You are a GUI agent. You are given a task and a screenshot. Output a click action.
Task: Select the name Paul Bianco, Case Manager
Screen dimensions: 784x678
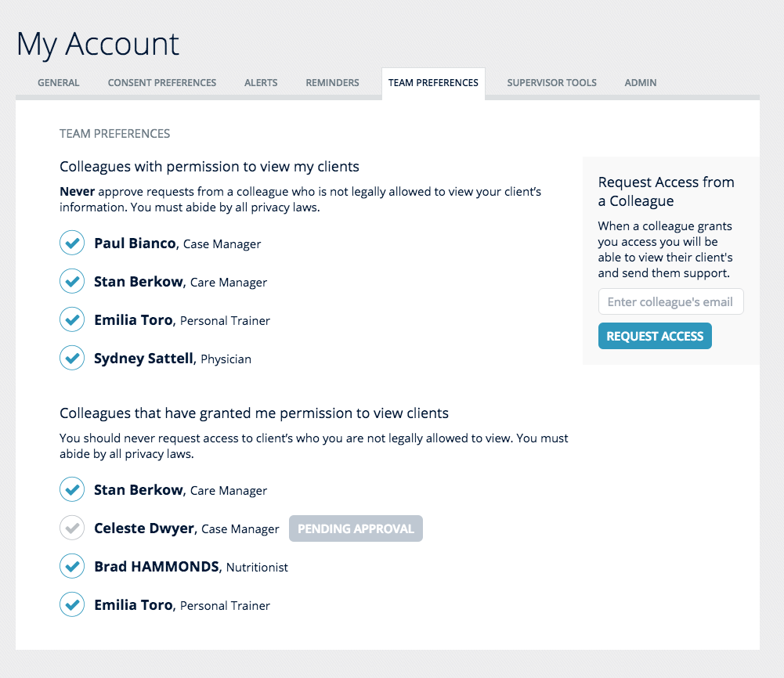(x=177, y=243)
